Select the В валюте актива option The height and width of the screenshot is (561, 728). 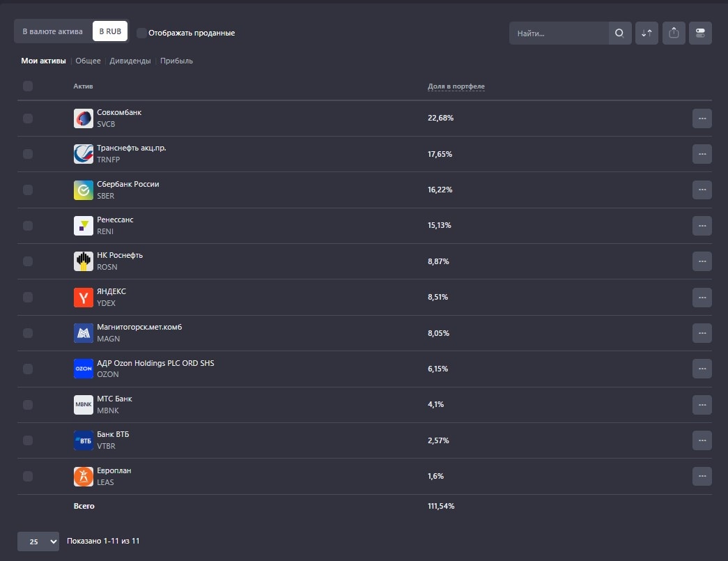coord(52,31)
